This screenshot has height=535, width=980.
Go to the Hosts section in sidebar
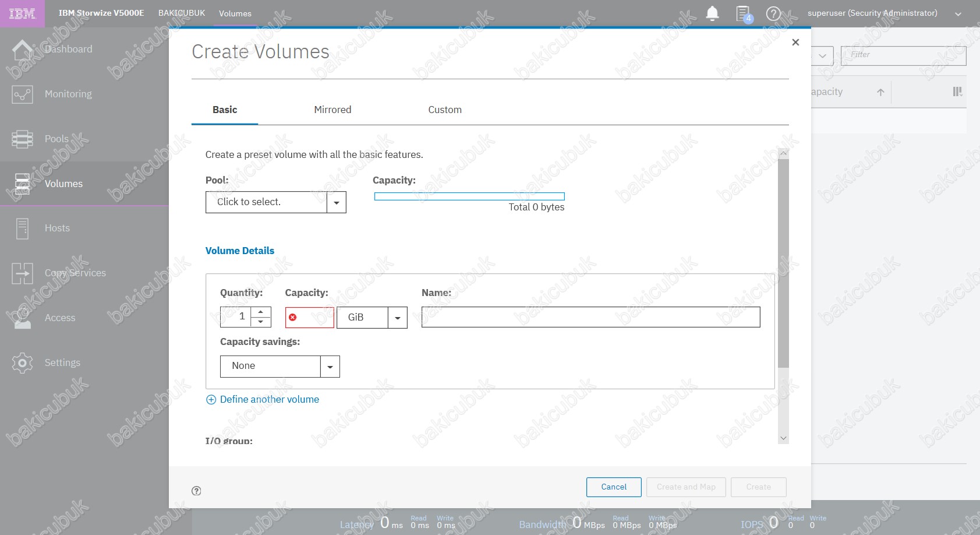pos(57,228)
